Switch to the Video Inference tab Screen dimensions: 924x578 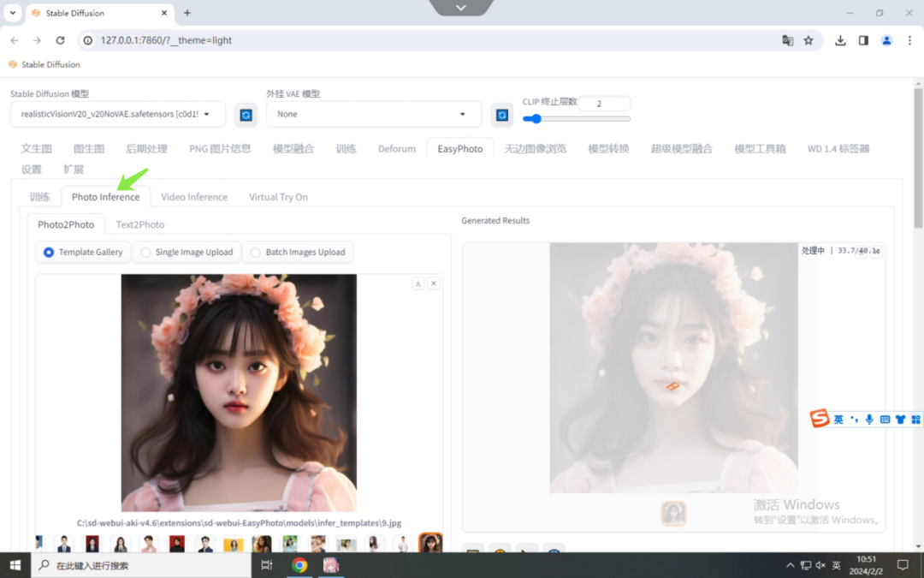click(194, 197)
